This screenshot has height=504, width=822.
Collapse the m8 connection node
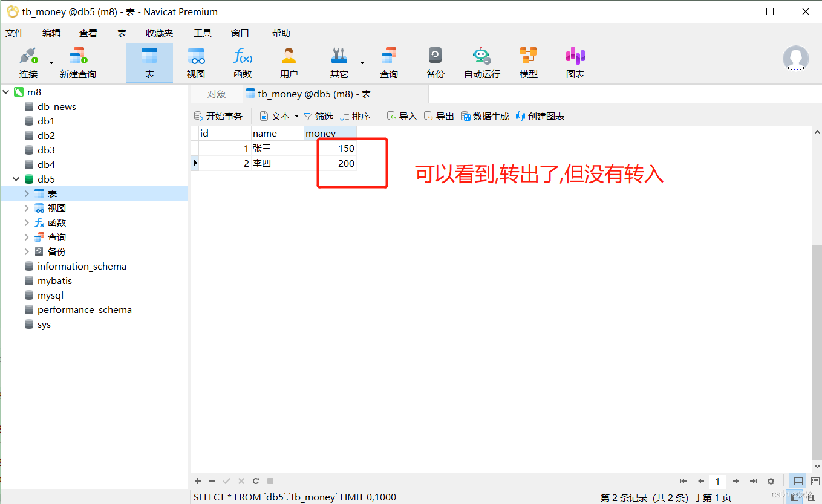[x=6, y=92]
